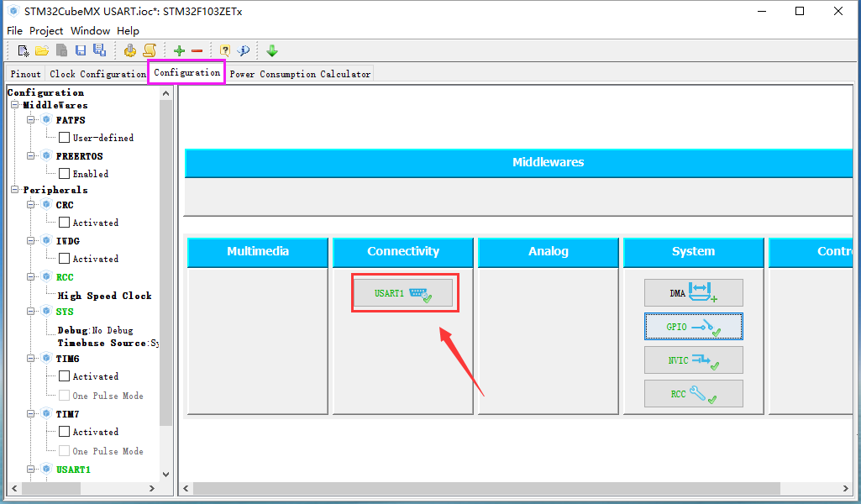Image resolution: width=861 pixels, height=504 pixels.
Task: Click the FATFS middleware cube icon
Action: pyautogui.click(x=47, y=119)
